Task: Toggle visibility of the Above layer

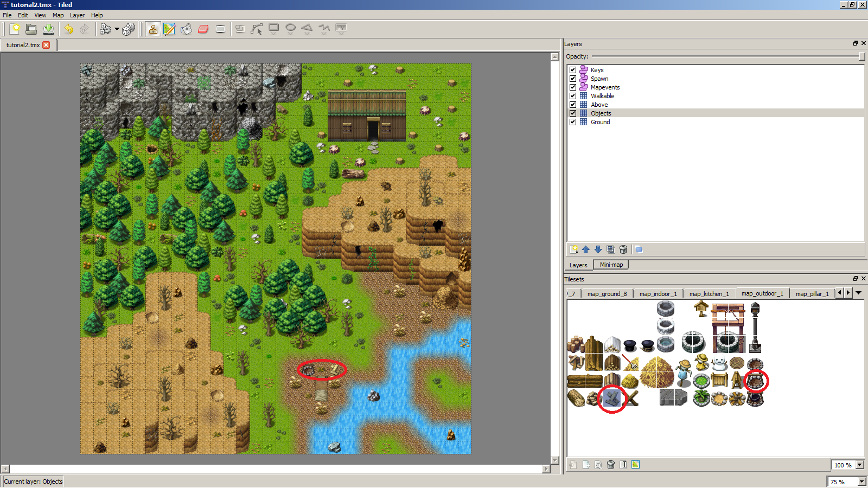Action: pyautogui.click(x=573, y=105)
